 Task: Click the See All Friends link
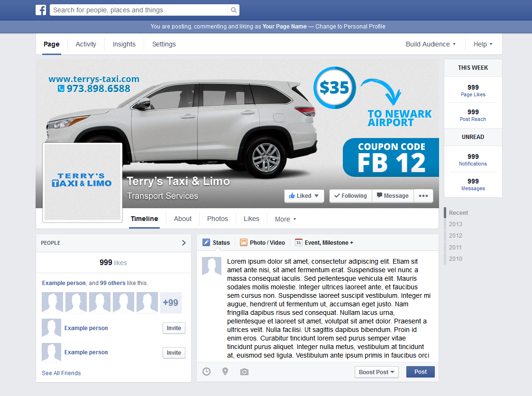(61, 373)
